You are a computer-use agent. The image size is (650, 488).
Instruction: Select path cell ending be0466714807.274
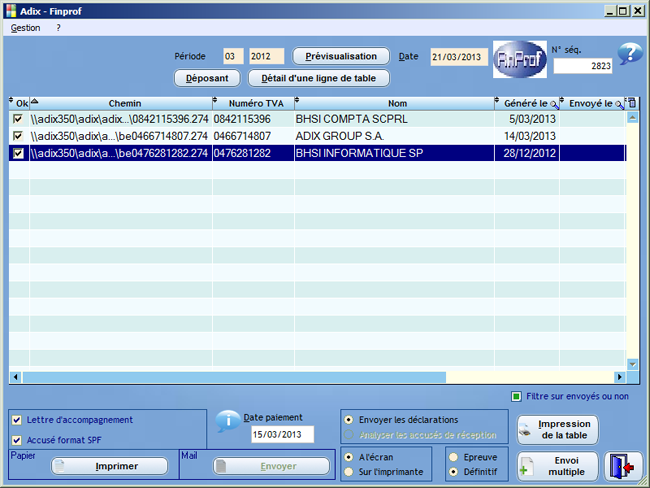click(121, 136)
